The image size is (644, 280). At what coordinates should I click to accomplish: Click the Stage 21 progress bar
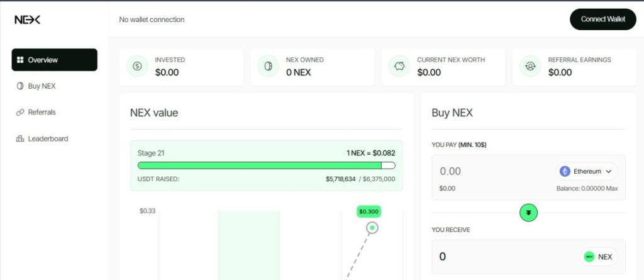267,165
